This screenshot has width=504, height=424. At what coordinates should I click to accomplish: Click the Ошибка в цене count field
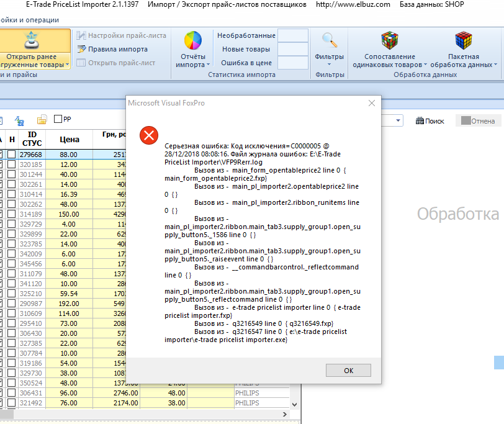click(293, 63)
